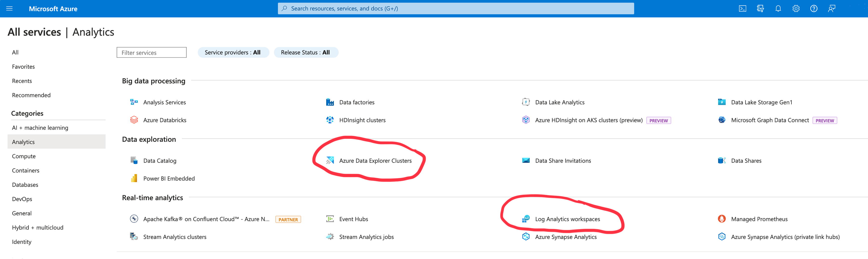The width and height of the screenshot is (868, 259).
Task: Open Directories and subscriptions filter icon
Action: click(x=760, y=8)
